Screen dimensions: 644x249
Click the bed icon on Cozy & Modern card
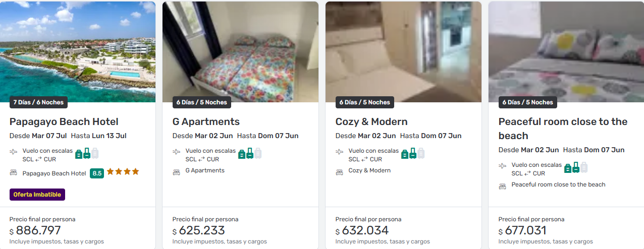340,172
